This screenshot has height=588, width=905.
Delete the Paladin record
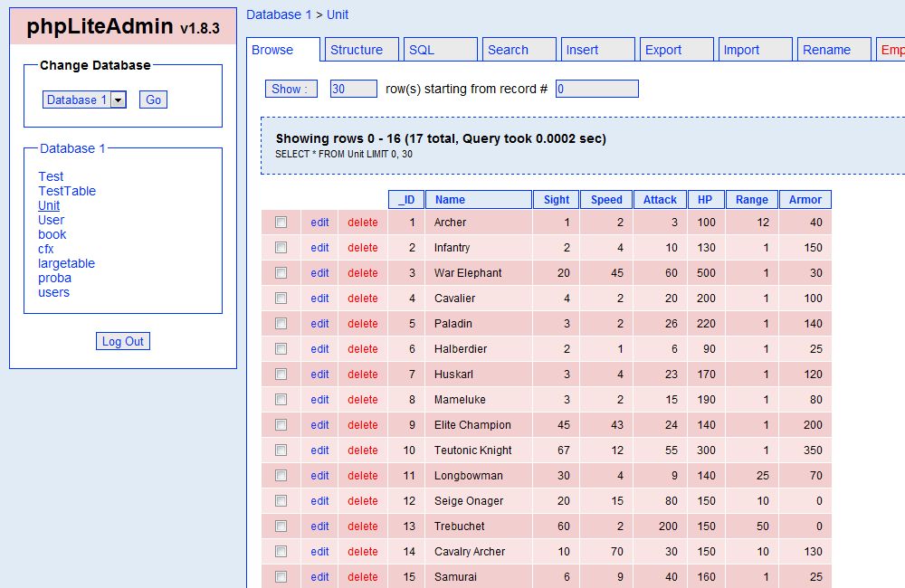coord(362,323)
